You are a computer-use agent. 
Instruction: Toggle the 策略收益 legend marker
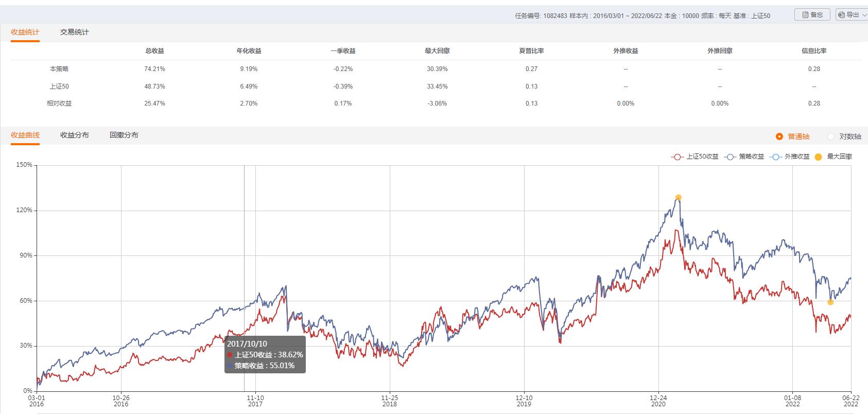(x=730, y=157)
